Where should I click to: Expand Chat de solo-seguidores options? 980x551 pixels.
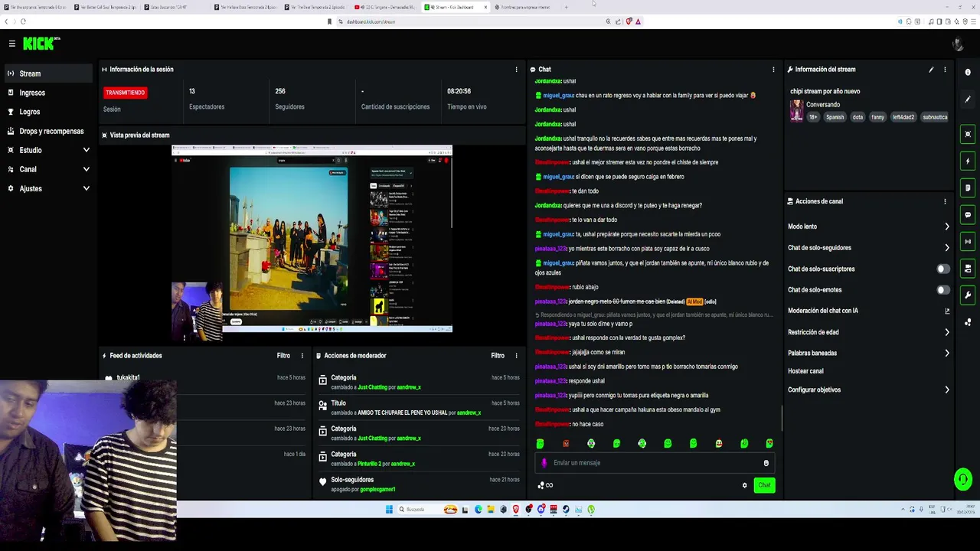869,248
